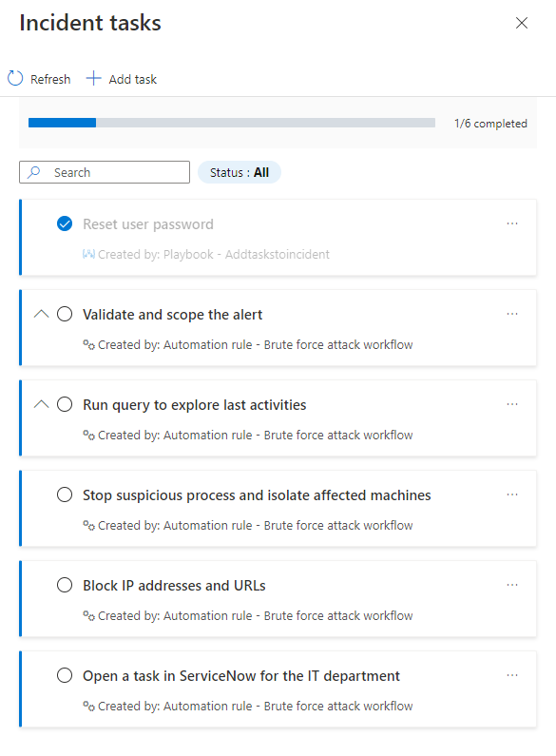Open ellipsis menu for Block IP addresses task
Viewport: 556px width, 756px height.
point(512,585)
